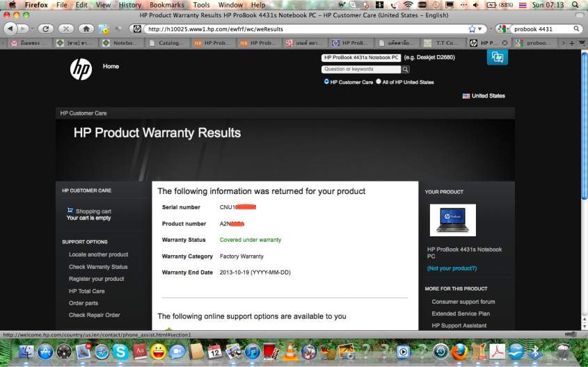The height and width of the screenshot is (367, 588).
Task: Open the Bookmarks menu
Action: click(x=166, y=5)
